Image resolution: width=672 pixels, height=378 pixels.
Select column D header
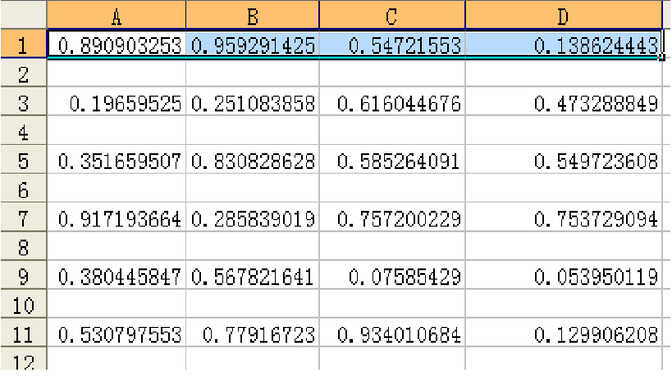tap(564, 15)
